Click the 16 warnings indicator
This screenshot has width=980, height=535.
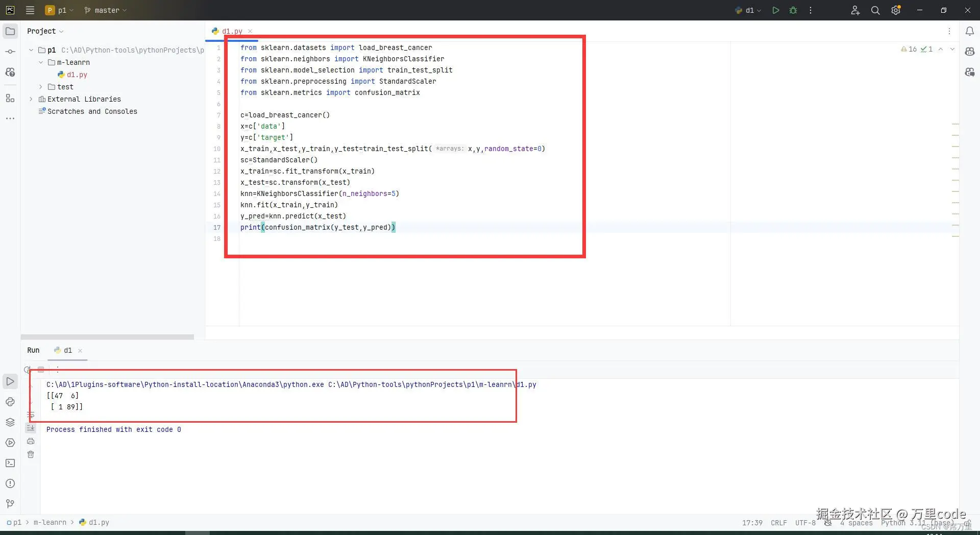(909, 49)
